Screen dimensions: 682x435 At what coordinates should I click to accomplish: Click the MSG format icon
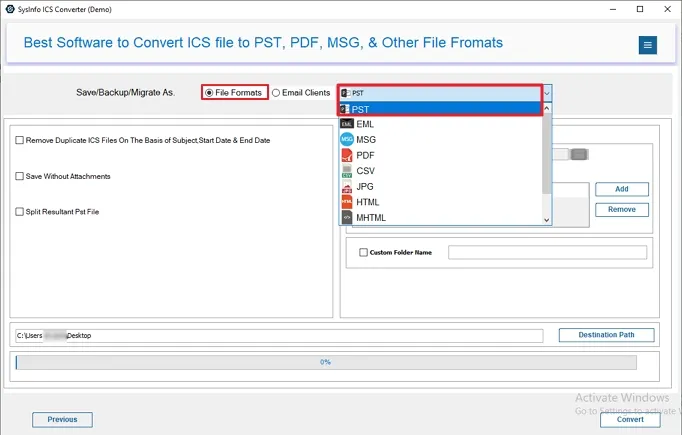click(347, 140)
